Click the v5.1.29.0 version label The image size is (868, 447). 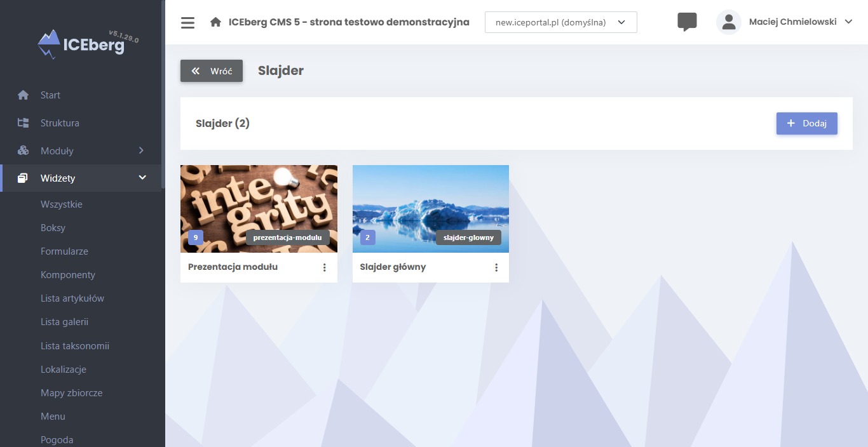point(123,36)
